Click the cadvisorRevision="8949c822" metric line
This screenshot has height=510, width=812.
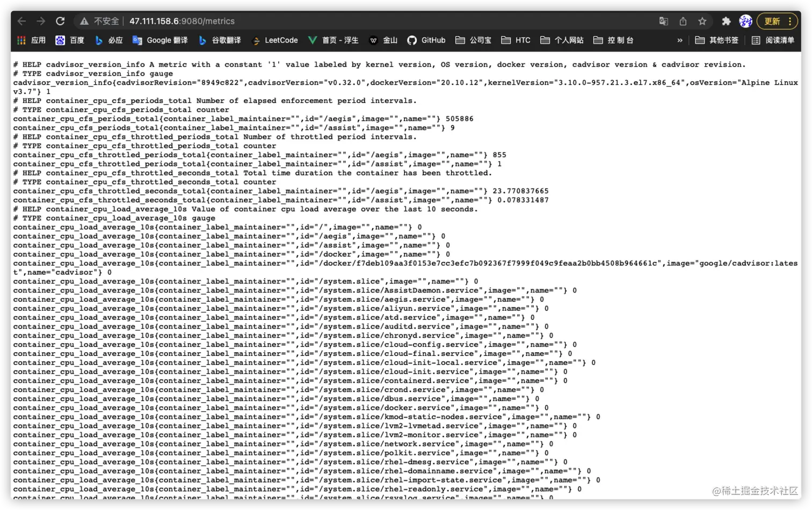pyautogui.click(x=405, y=87)
